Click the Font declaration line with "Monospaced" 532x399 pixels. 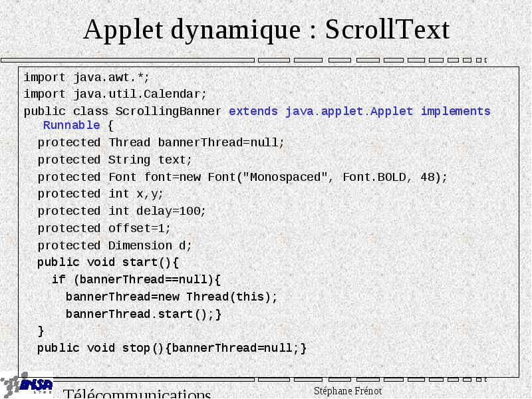click(x=243, y=177)
